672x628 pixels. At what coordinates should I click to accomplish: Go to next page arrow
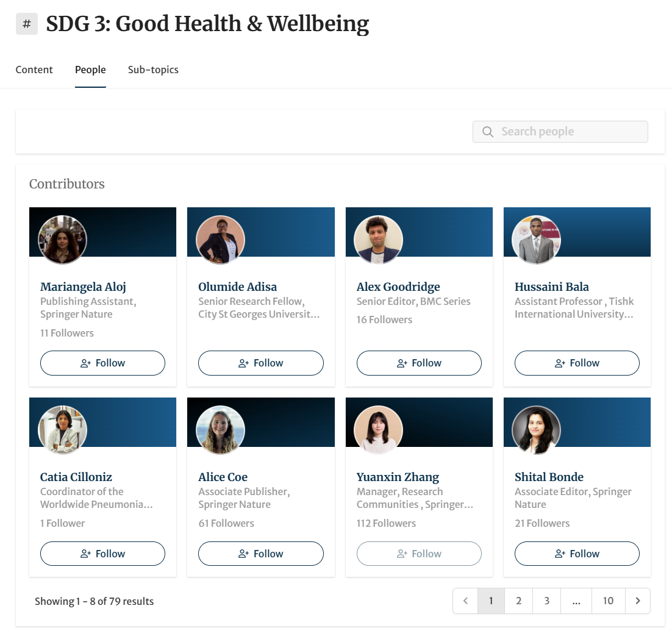click(638, 601)
